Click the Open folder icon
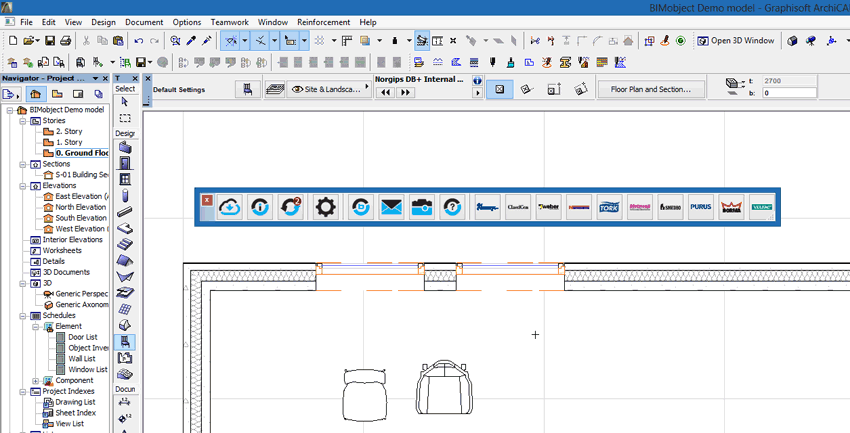This screenshot has width=850, height=433. (29, 41)
